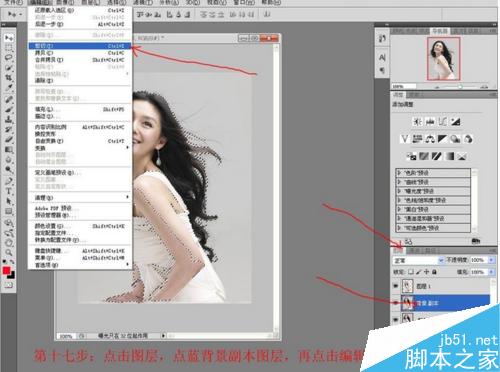The image size is (500, 372).
Task: Add a Color Balance adjustment icon
Action: pos(430,139)
